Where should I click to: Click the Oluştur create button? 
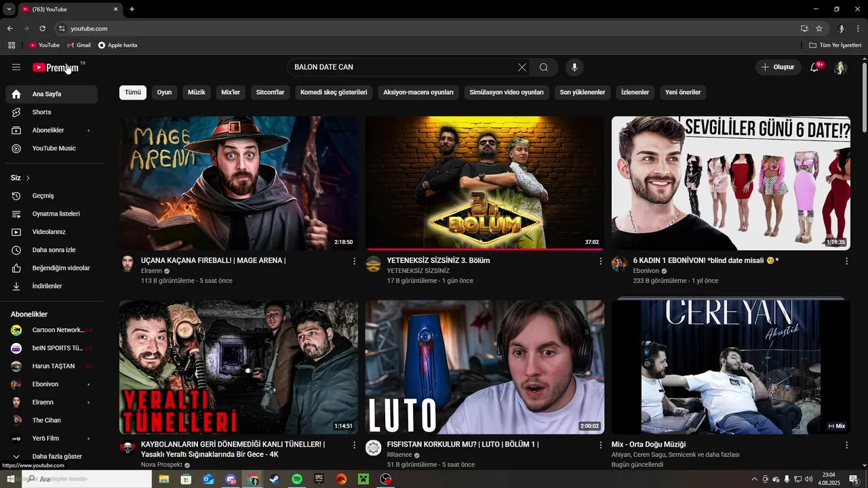click(x=778, y=67)
